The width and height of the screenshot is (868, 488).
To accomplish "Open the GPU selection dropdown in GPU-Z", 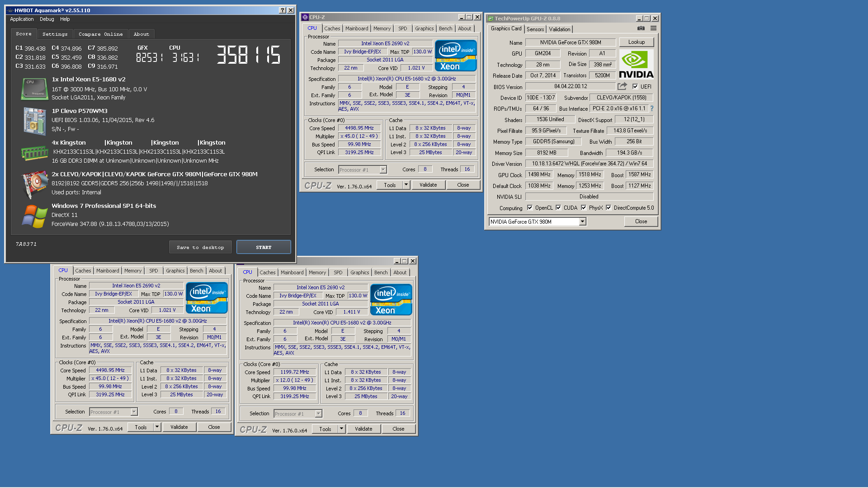I will [x=582, y=221].
